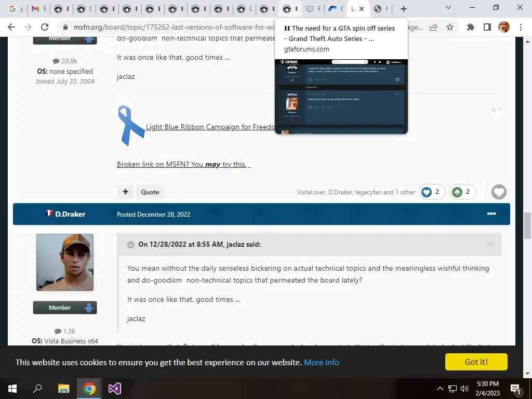Screen dimensions: 532x399
Task: Share this page using the share icon
Action: [x=433, y=27]
